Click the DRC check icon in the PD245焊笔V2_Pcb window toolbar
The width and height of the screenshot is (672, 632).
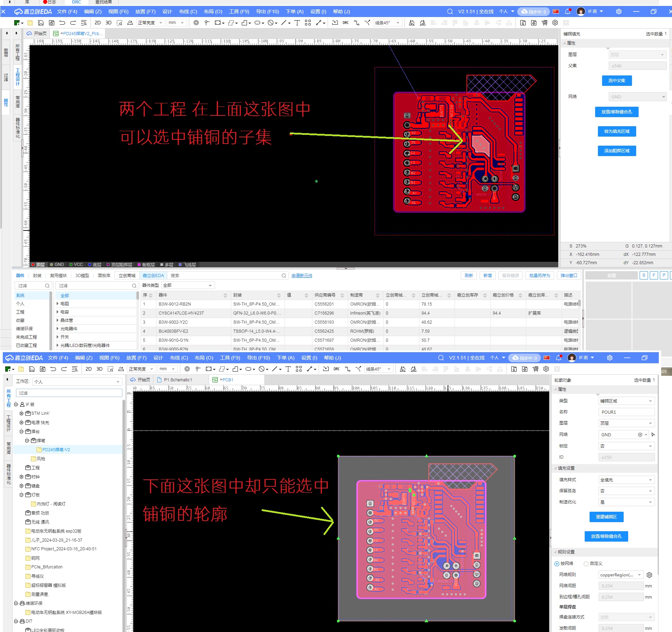coord(345,23)
